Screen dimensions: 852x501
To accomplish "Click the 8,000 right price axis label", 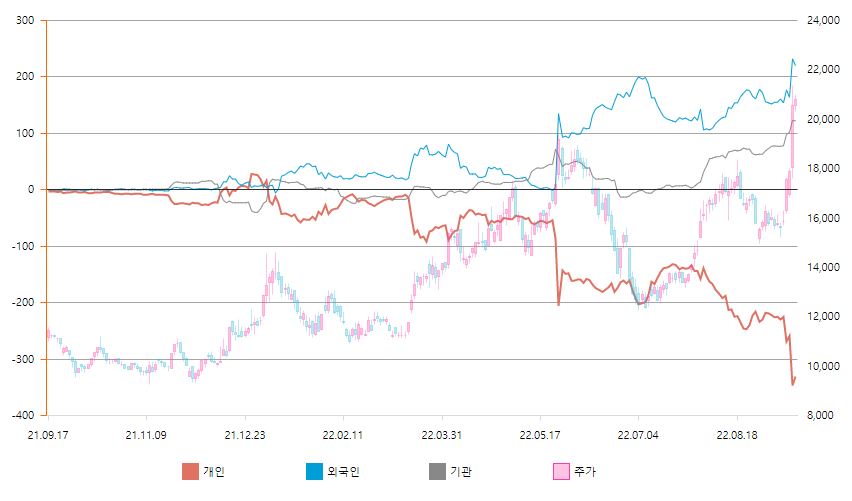I will [822, 415].
